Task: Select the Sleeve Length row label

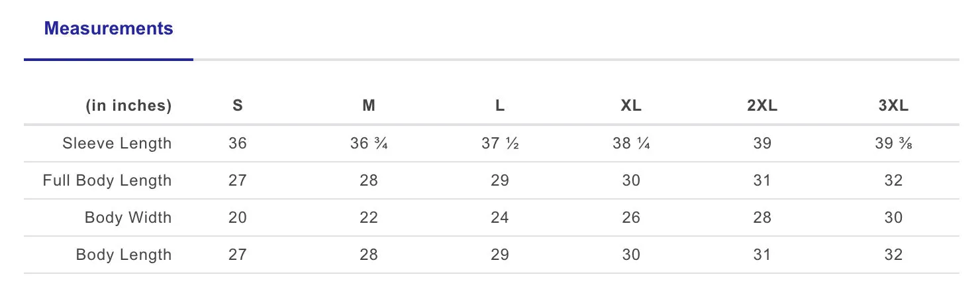Action: [x=117, y=143]
